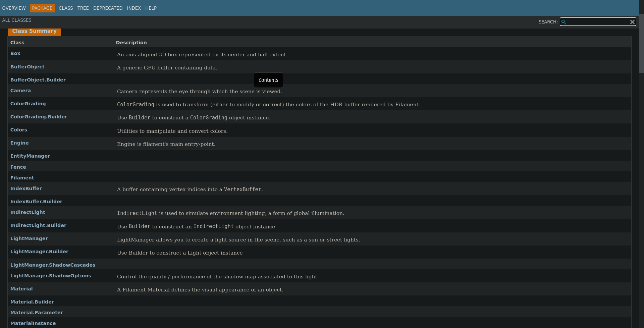Open the Help navigation link
This screenshot has height=328, width=644.
coord(151,8)
